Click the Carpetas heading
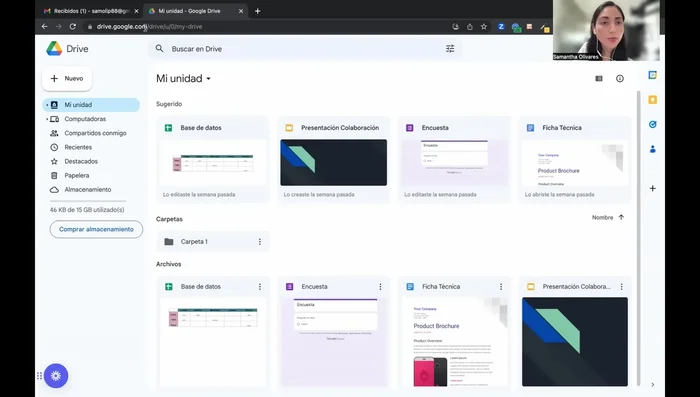Viewport: 700px width, 397px height. [169, 219]
